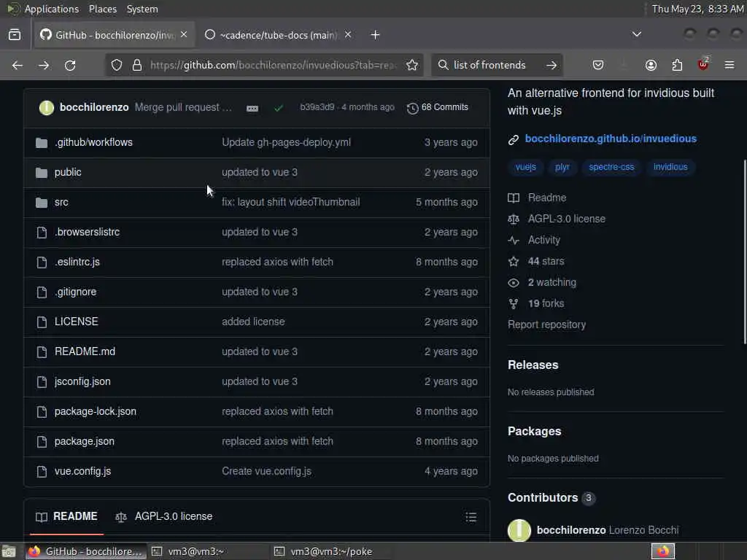Open the vue.config.js file
This screenshot has width=747, height=560.
[83, 471]
